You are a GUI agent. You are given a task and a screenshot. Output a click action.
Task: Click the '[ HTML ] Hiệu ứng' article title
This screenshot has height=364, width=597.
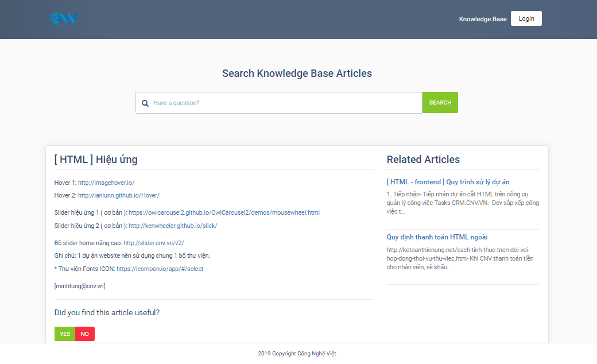[x=96, y=160]
